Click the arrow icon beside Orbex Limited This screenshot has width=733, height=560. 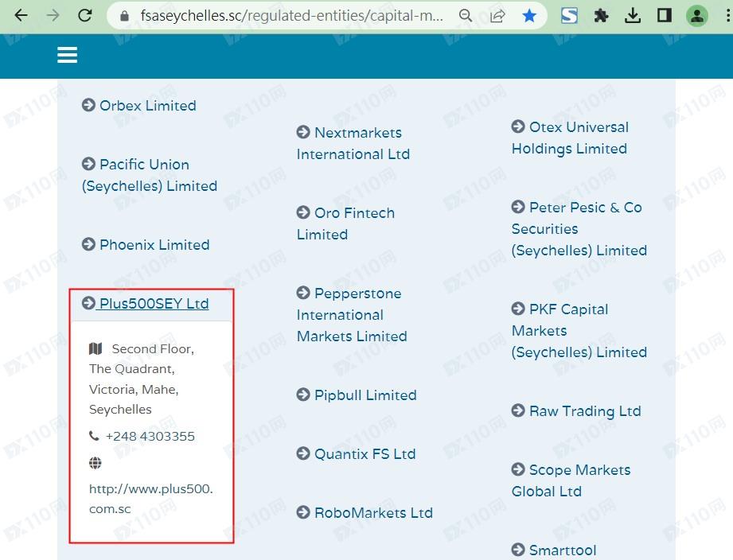tap(88, 105)
